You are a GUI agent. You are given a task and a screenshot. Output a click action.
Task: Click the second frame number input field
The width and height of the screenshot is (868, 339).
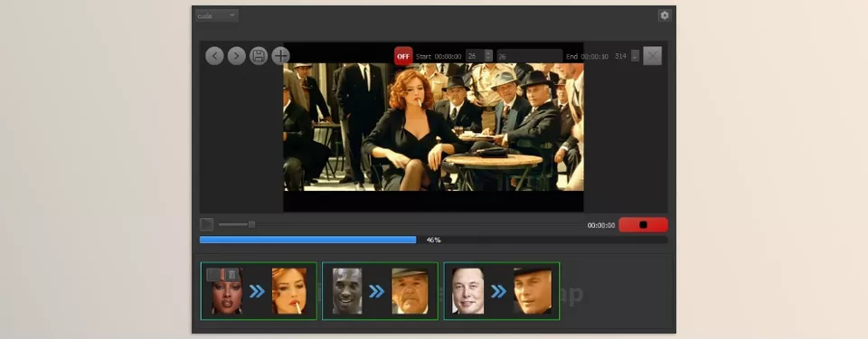click(x=530, y=56)
